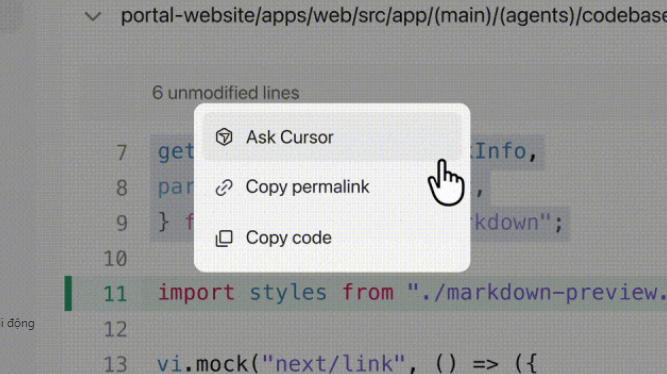Click line number 13 in gutter
The height and width of the screenshot is (374, 667).
(115, 364)
